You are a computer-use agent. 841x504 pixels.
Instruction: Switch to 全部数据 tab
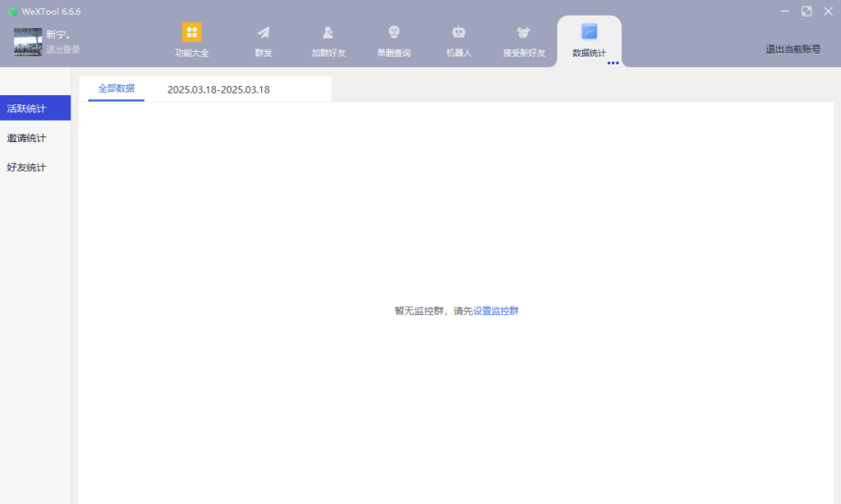pos(117,89)
